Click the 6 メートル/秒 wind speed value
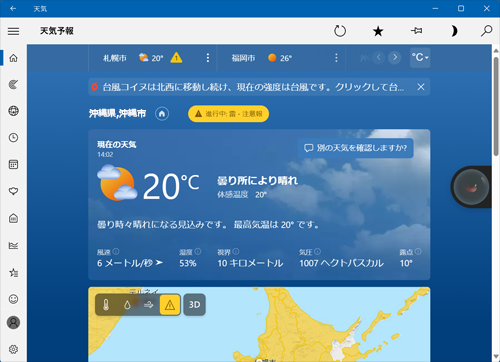500x362 pixels. (x=130, y=263)
